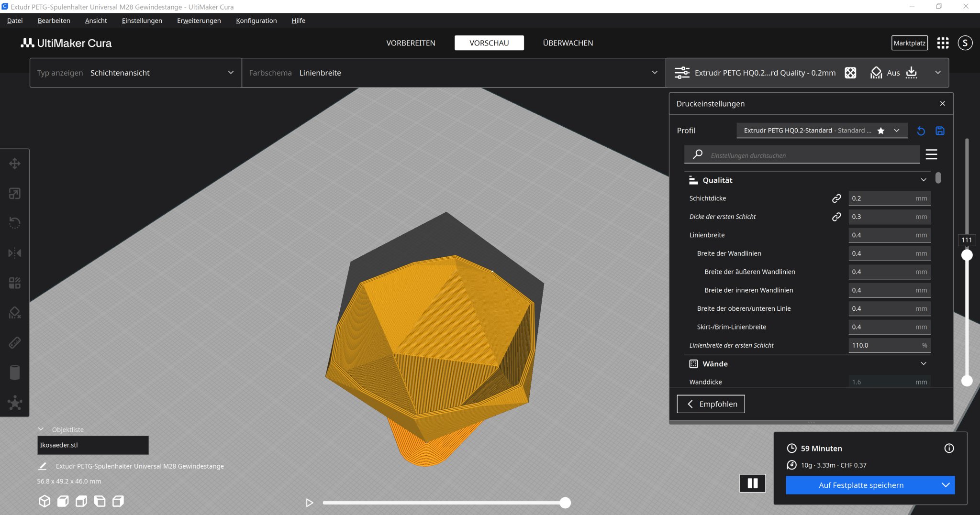Open the Typ anzeigen Schichtenansicht dropdown
This screenshot has width=980, height=515.
(x=135, y=73)
